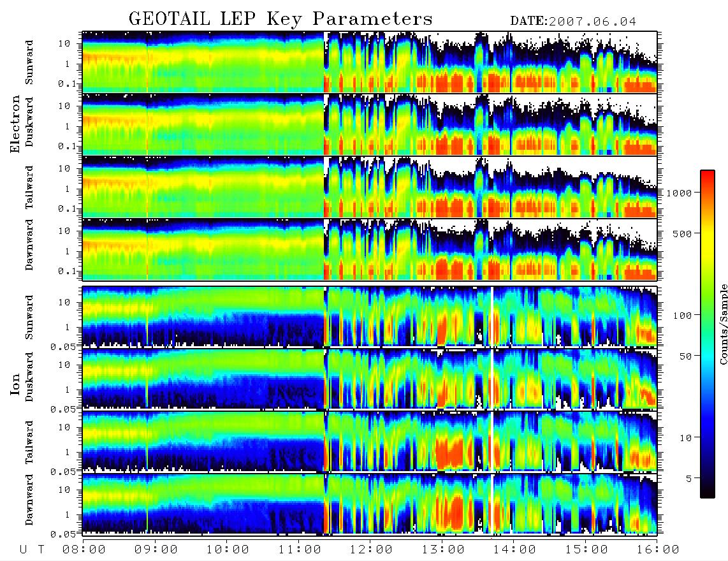The image size is (728, 561).
Task: Click the "100" colorbar tick value
Action: coord(682,316)
